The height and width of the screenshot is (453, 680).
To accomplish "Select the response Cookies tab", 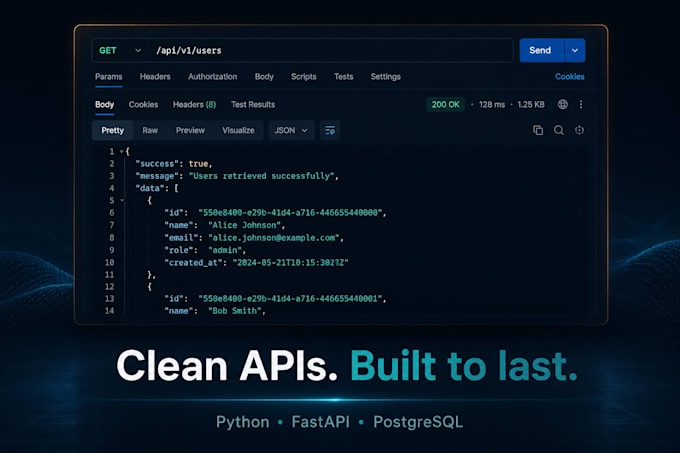I will click(x=143, y=104).
